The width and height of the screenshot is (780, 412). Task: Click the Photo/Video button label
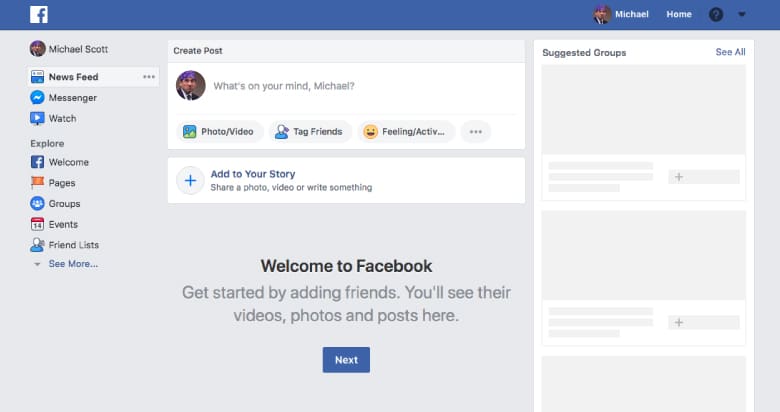(227, 131)
